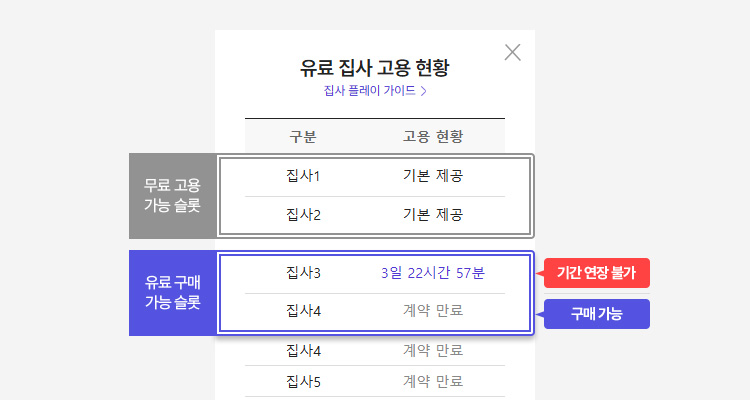Click 계약 만료 in highlighted 집사4 row
The height and width of the screenshot is (400, 750).
click(x=432, y=311)
